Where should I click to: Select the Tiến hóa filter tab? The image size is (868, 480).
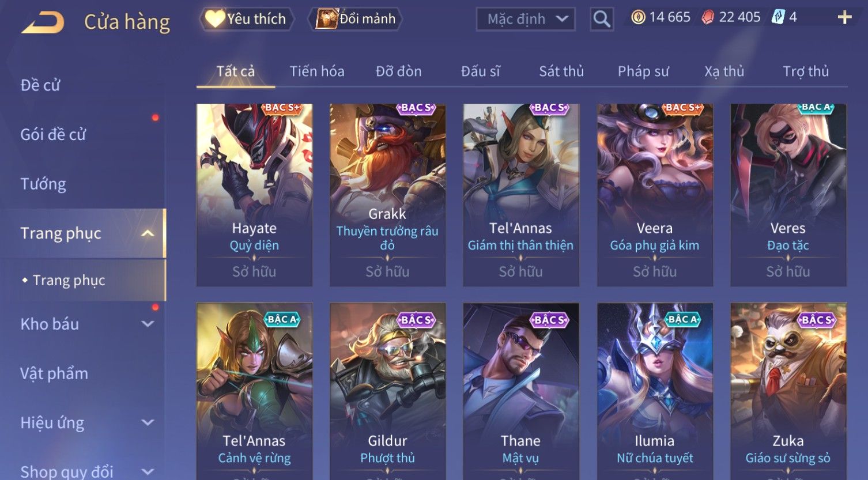coord(317,71)
